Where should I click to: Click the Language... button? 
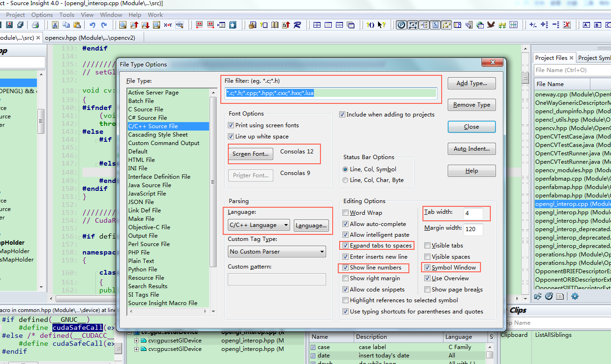tap(311, 225)
